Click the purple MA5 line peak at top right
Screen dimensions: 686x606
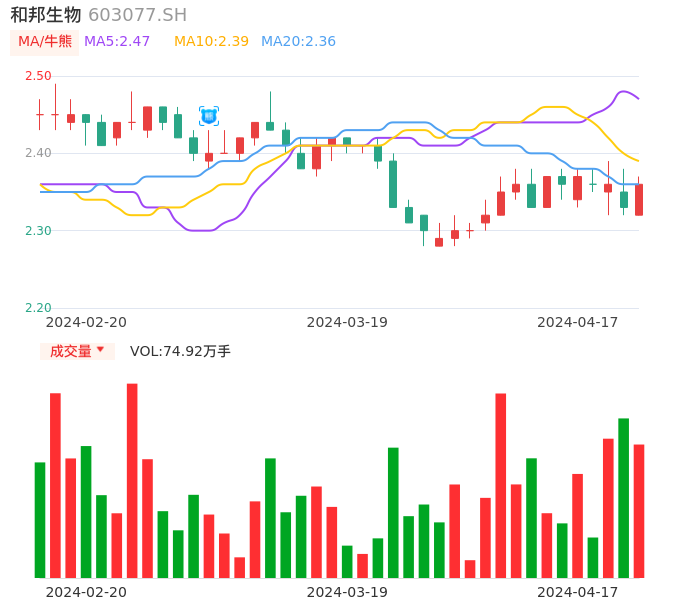(626, 92)
